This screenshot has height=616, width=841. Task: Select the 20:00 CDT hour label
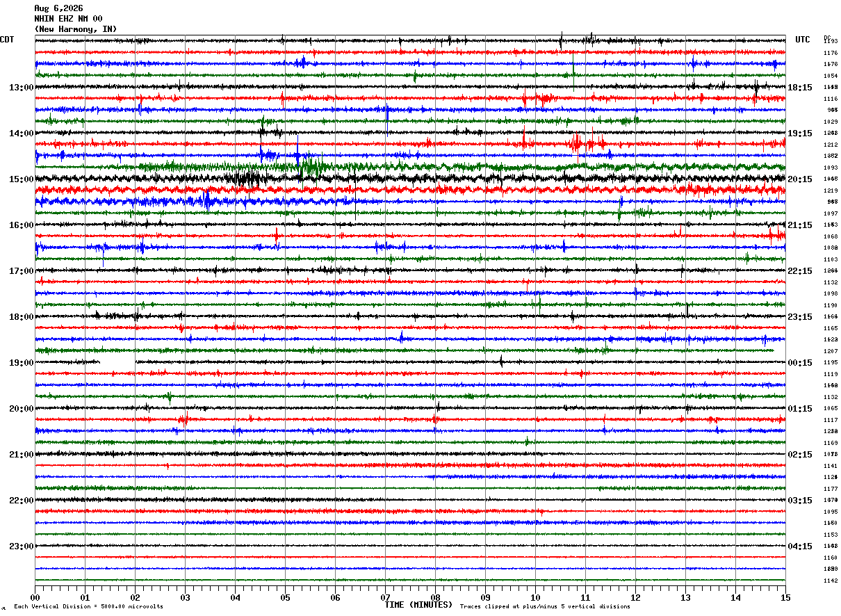point(22,409)
